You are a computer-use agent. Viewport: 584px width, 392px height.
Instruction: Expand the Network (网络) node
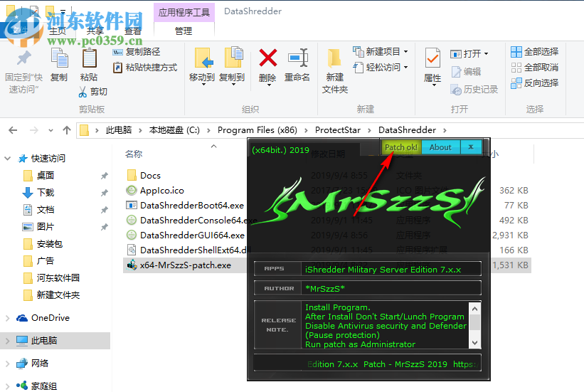coord(7,364)
